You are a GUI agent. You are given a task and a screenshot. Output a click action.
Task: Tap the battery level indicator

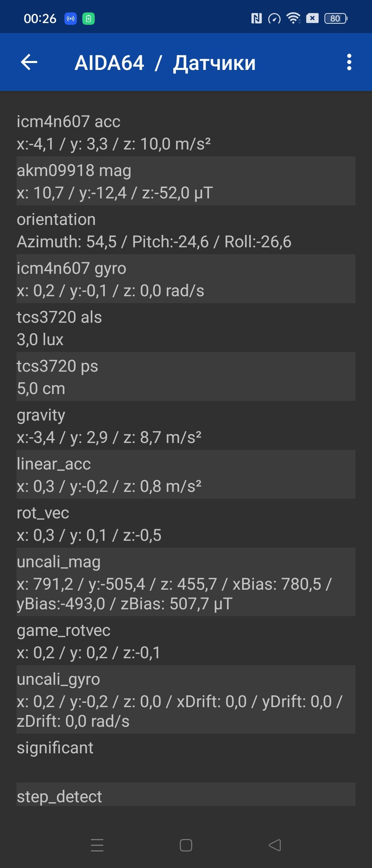[x=336, y=18]
